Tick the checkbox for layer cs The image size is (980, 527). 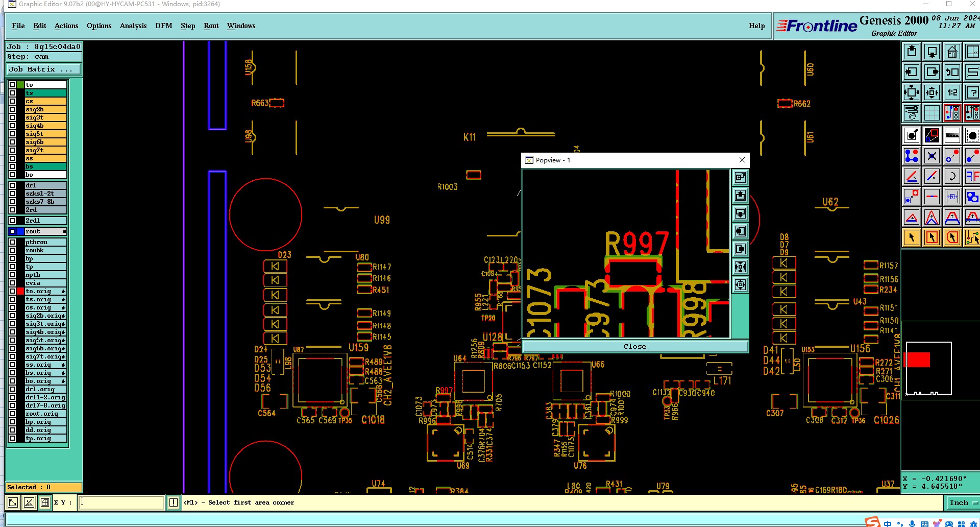click(12, 101)
